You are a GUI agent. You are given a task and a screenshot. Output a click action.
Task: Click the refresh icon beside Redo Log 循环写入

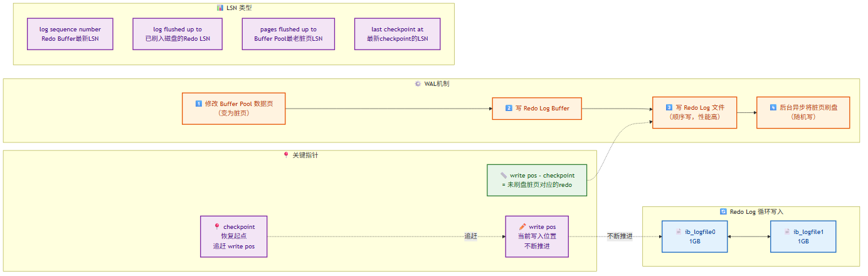tap(723, 211)
